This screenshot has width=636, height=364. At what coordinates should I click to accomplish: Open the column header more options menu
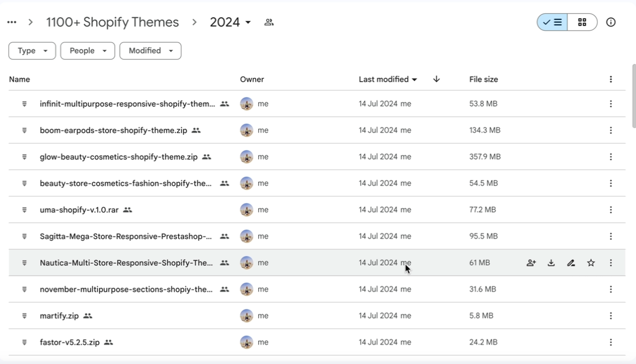tap(611, 80)
